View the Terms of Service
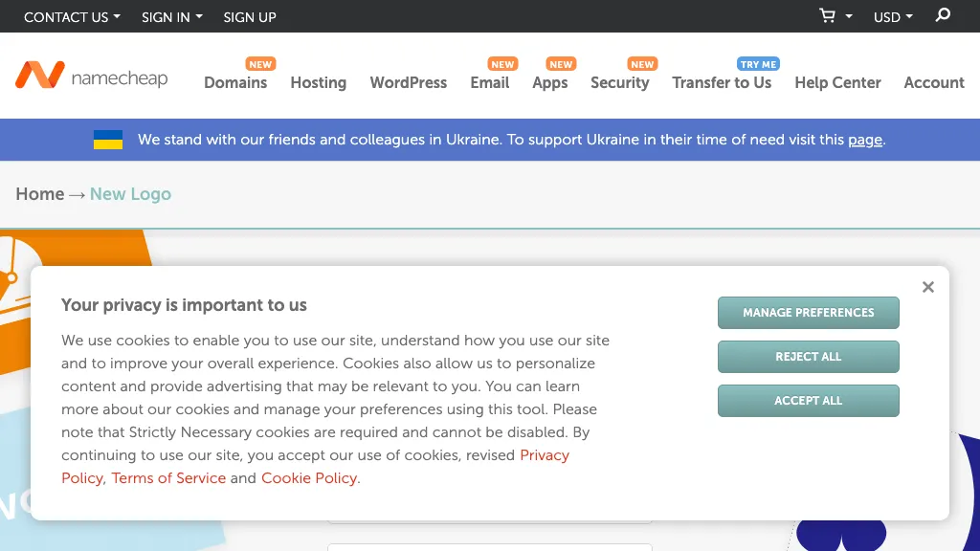This screenshot has width=980, height=551. [x=168, y=477]
